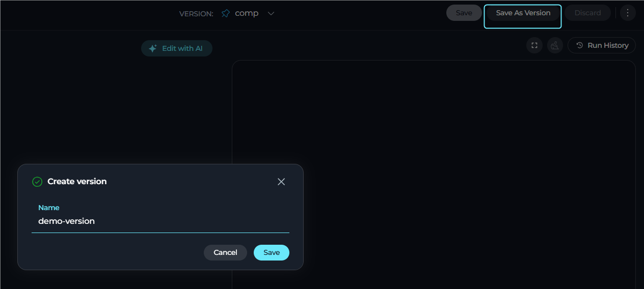Click the Name input field

(x=160, y=221)
